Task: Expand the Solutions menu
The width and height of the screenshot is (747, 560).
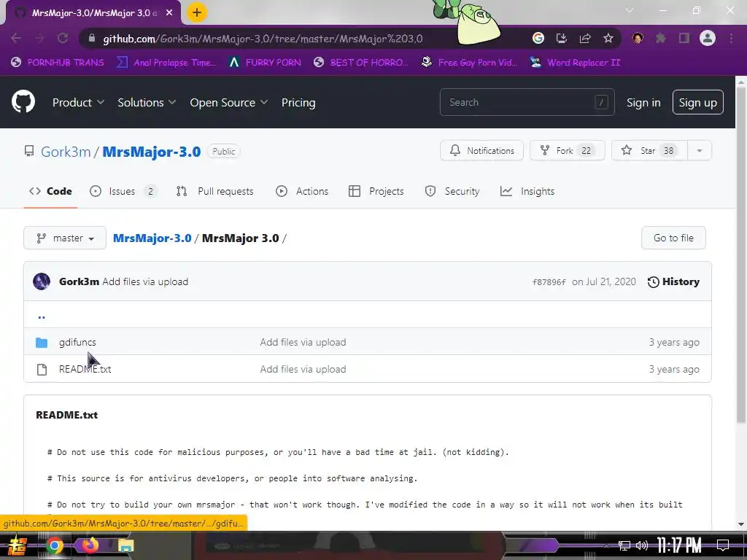Action: pos(147,102)
